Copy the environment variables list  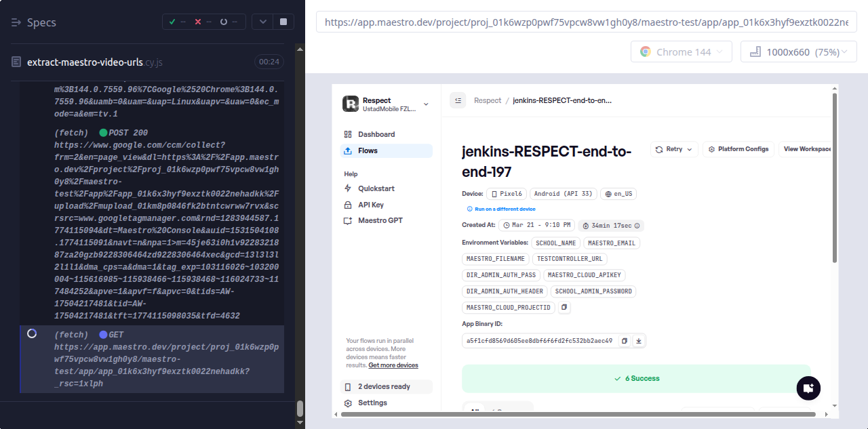click(564, 308)
